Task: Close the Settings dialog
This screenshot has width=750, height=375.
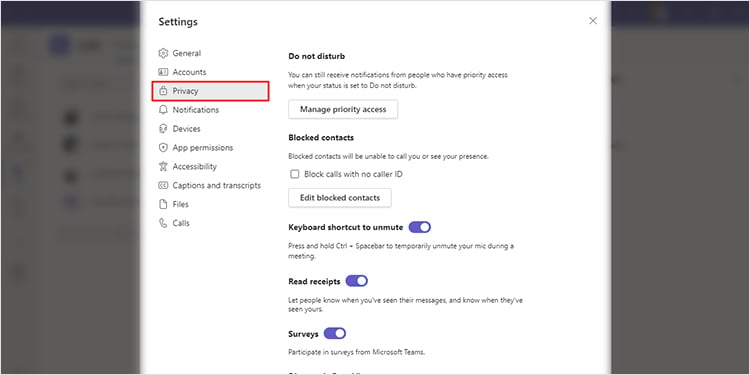Action: pyautogui.click(x=593, y=21)
